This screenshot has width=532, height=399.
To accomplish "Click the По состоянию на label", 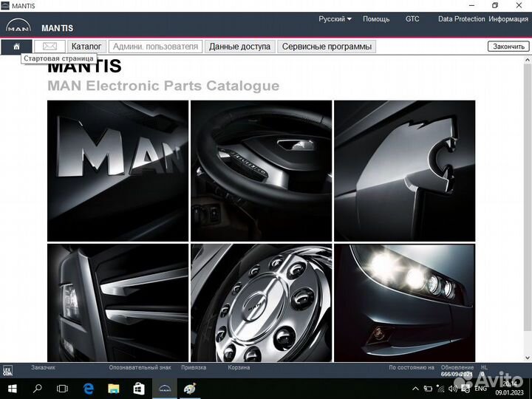I will pyautogui.click(x=412, y=367).
